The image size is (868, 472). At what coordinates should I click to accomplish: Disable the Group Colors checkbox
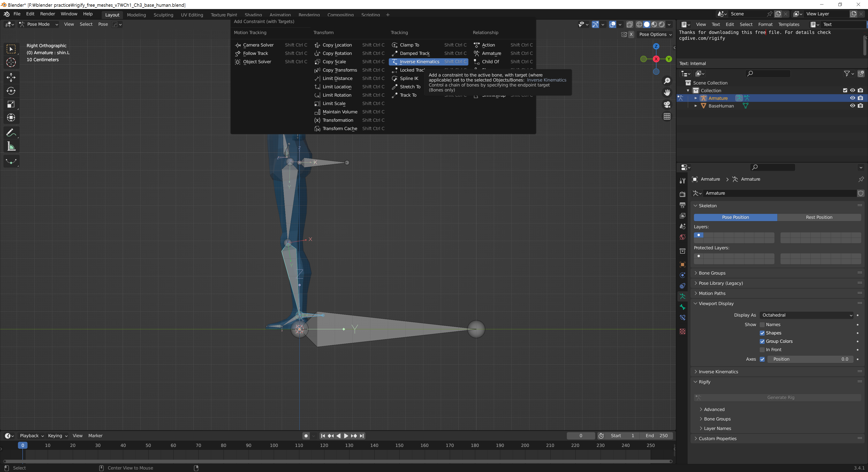762,341
